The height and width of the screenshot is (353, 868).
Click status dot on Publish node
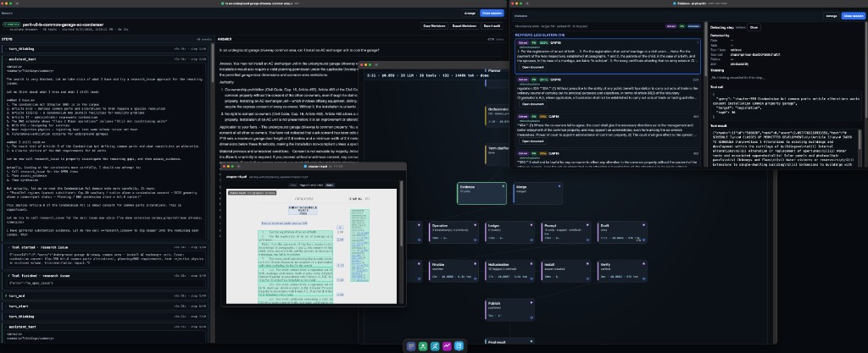coord(531,303)
